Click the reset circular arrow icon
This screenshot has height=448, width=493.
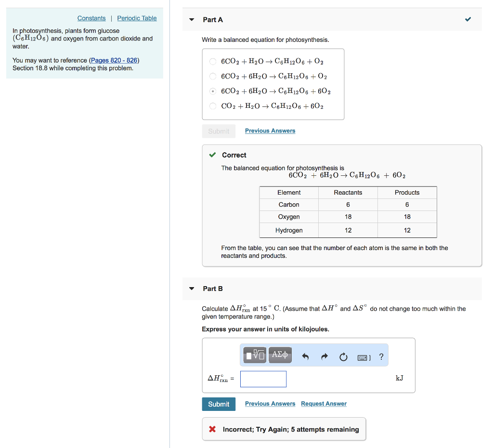pos(343,357)
